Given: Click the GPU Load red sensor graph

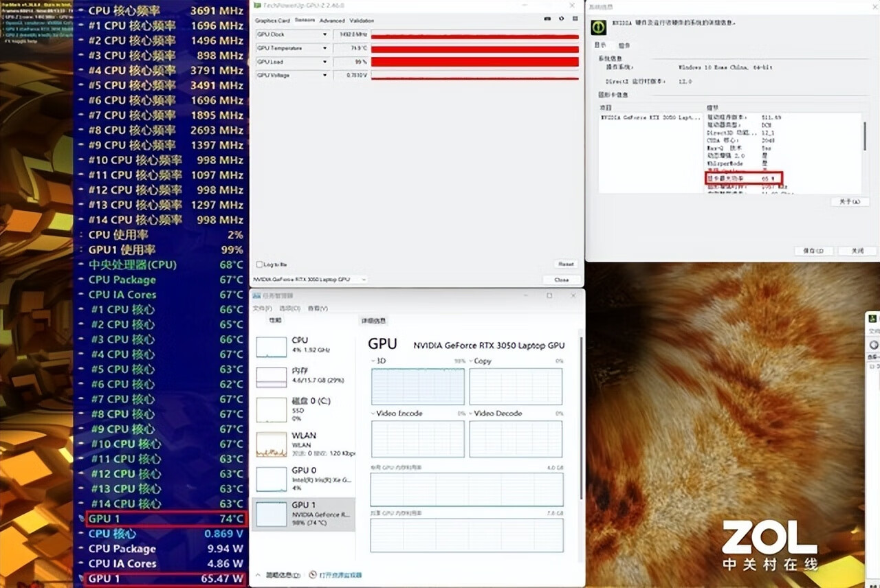Looking at the screenshot, I should pos(474,62).
